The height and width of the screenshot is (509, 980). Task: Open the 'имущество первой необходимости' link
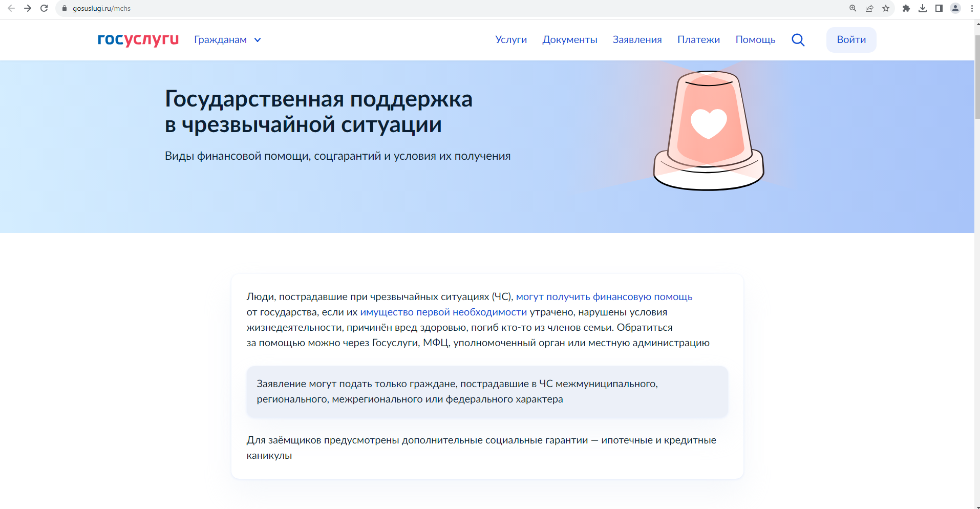[443, 312]
